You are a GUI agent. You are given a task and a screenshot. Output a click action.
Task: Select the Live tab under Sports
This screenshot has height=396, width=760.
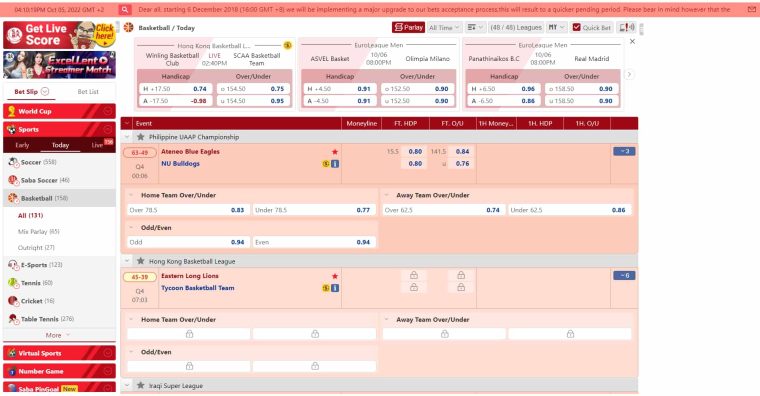coord(97,145)
